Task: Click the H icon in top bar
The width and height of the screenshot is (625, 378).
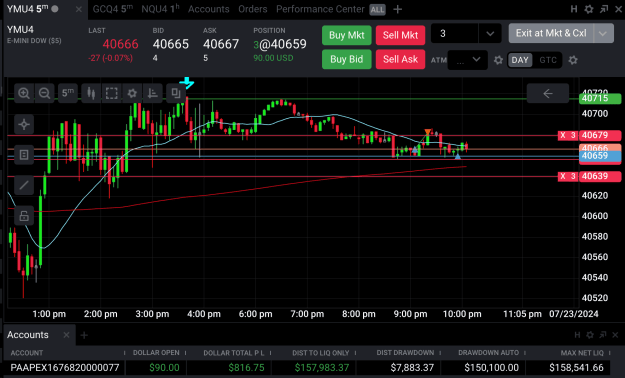Action: (574, 9)
